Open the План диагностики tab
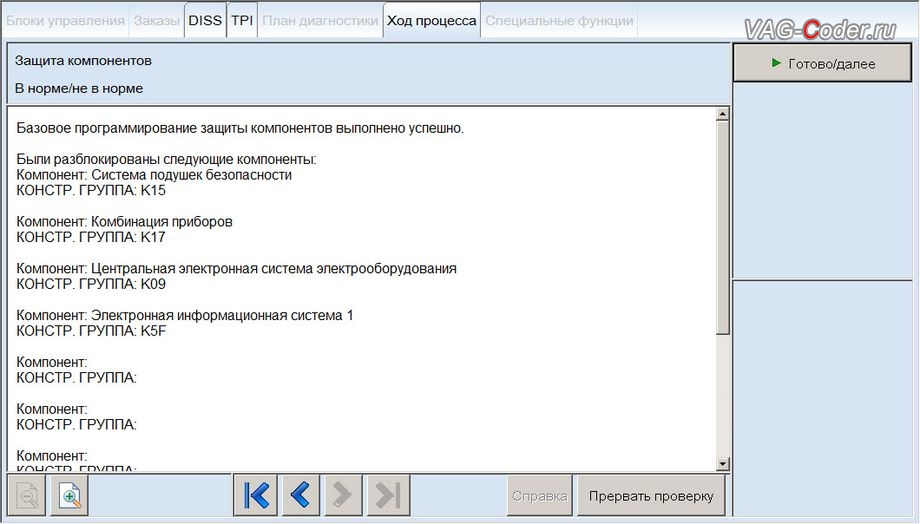The width and height of the screenshot is (920, 524). 320,21
